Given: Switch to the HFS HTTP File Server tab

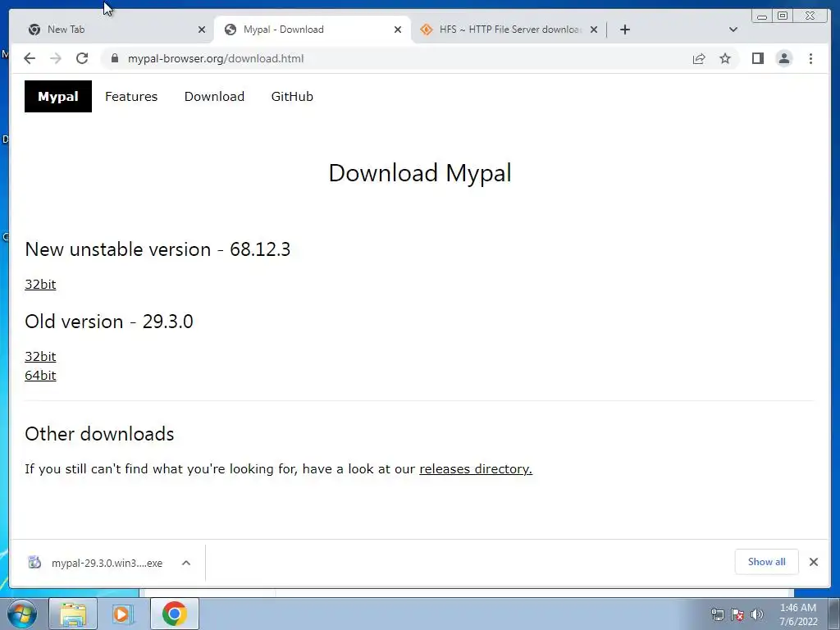Looking at the screenshot, I should [x=509, y=30].
